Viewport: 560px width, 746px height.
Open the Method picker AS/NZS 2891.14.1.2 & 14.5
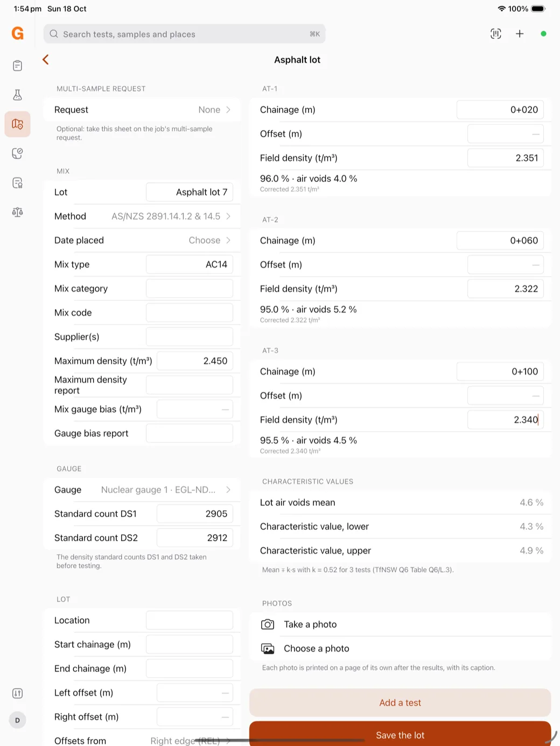click(142, 216)
